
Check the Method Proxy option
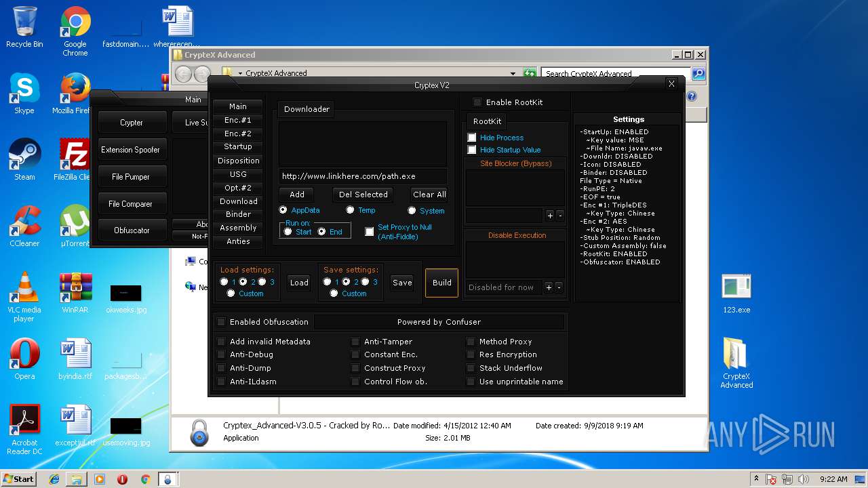point(471,342)
